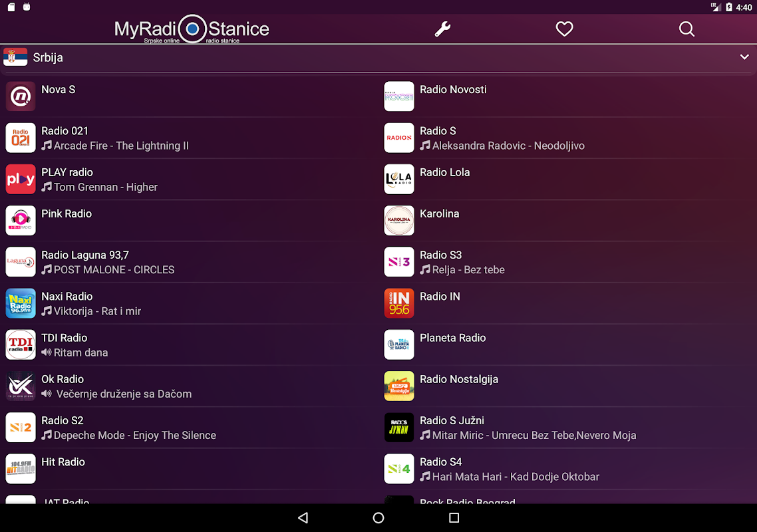Tap the Ok Radio logo
Image resolution: width=757 pixels, height=532 pixels.
coord(21,386)
